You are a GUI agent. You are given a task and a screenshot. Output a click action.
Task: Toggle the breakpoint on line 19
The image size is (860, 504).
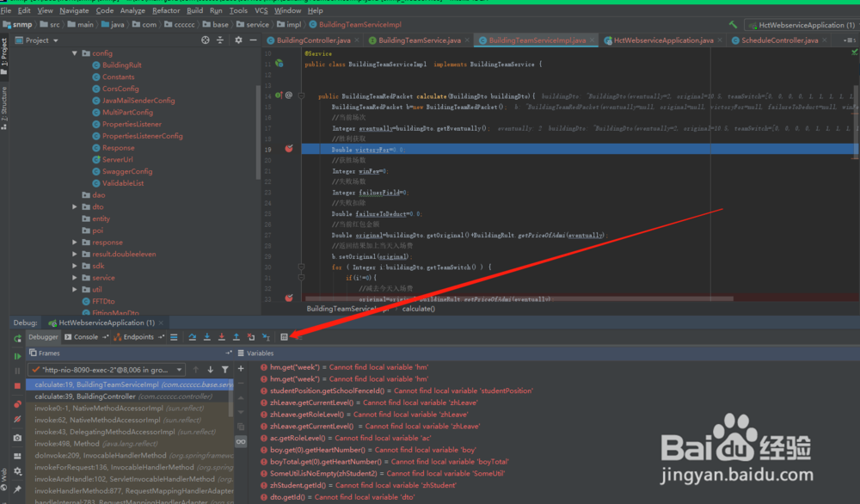[289, 149]
